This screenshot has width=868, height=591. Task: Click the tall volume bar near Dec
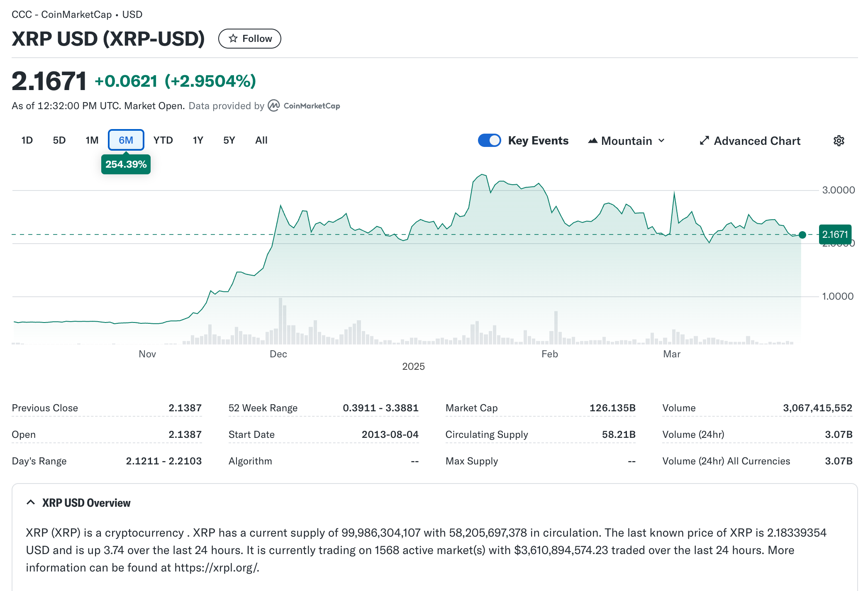pyautogui.click(x=280, y=322)
